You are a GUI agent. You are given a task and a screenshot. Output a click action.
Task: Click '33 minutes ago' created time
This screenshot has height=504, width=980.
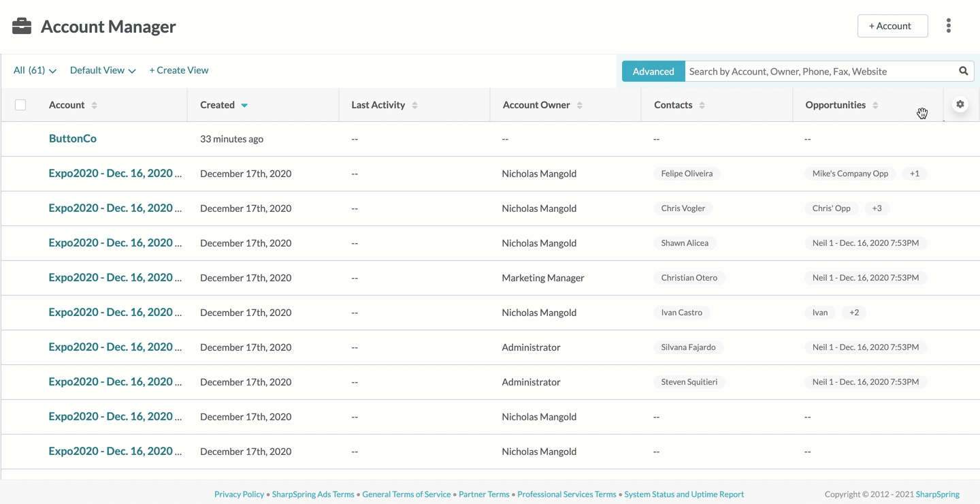coord(231,139)
